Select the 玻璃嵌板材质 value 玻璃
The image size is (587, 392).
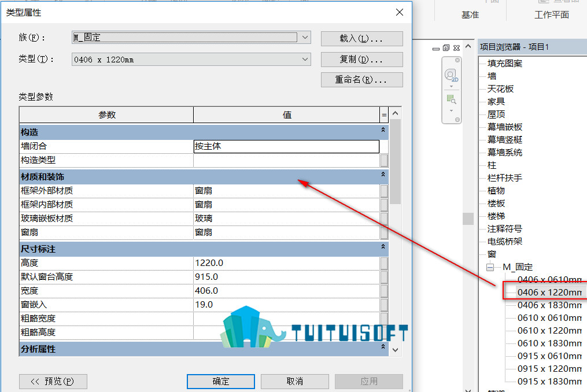point(286,219)
